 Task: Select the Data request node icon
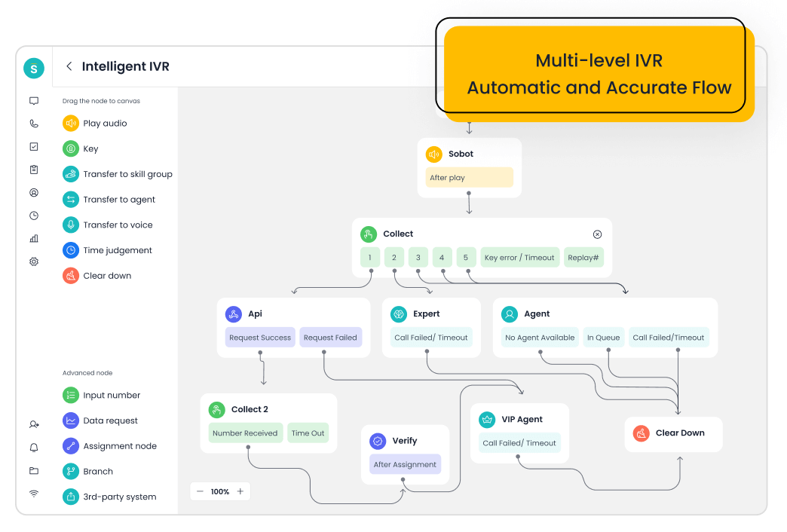[x=69, y=420]
